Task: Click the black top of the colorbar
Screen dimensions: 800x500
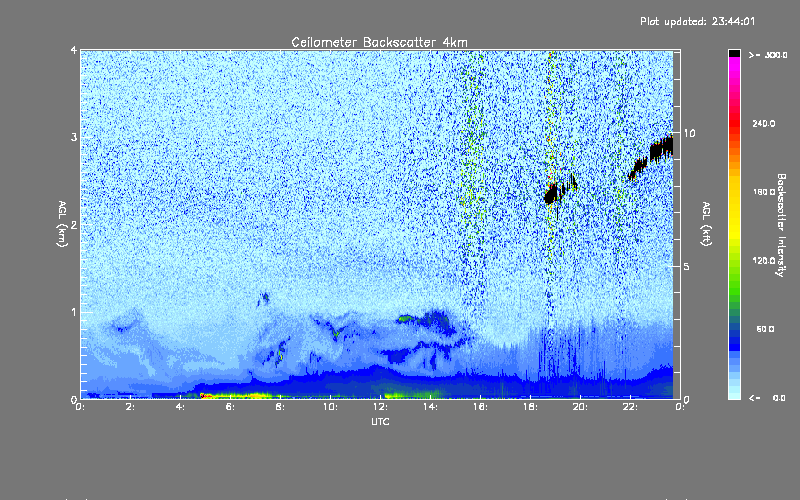Action: click(734, 53)
